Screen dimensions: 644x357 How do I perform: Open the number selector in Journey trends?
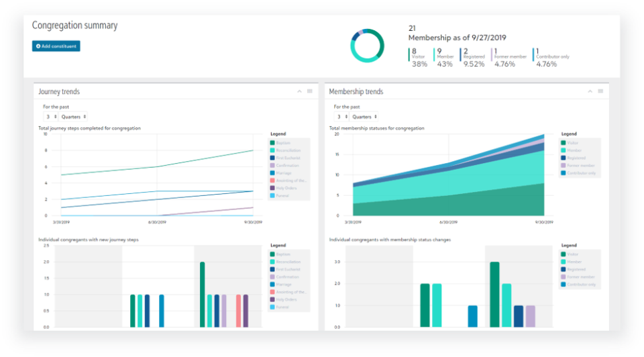51,117
